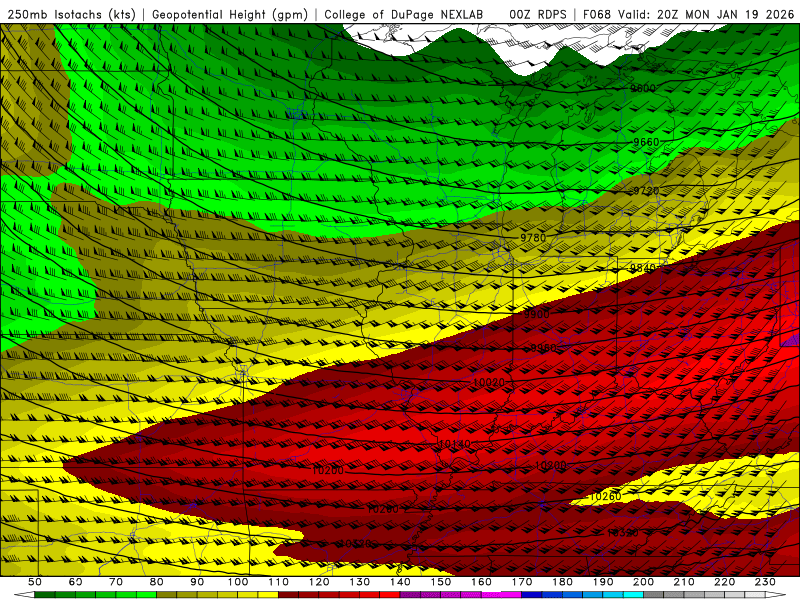
Task: Select the 10140 contour label
Action: [454, 444]
